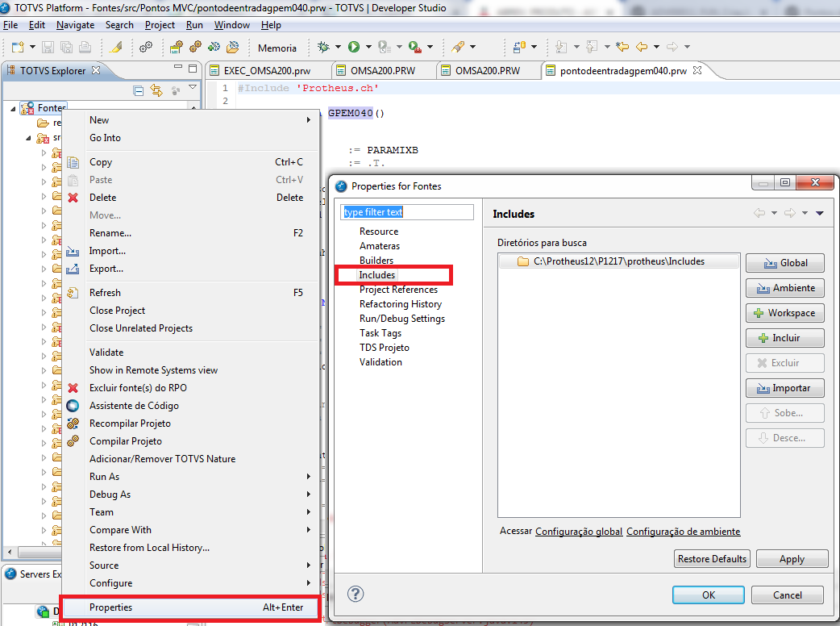The image size is (840, 626).
Task: Click the Ambiente button
Action: coord(785,288)
